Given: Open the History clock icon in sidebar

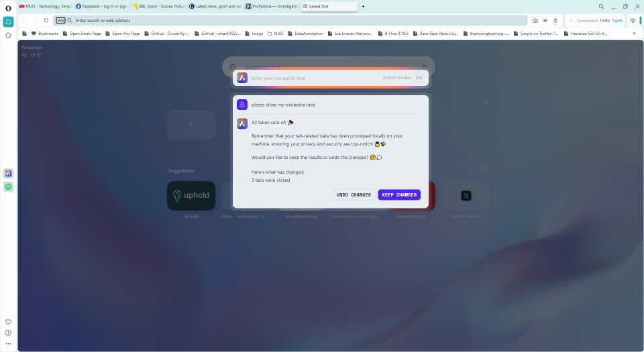Looking at the screenshot, I should pyautogui.click(x=8, y=333).
